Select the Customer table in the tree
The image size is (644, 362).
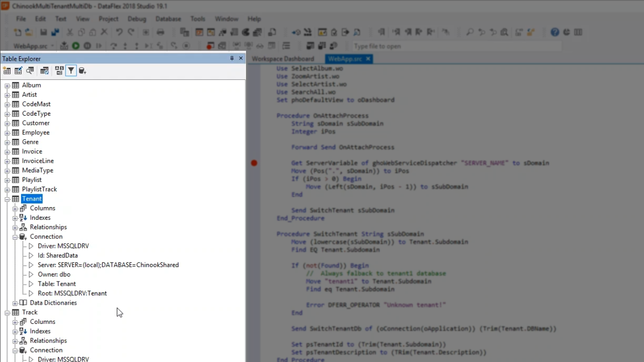point(36,123)
